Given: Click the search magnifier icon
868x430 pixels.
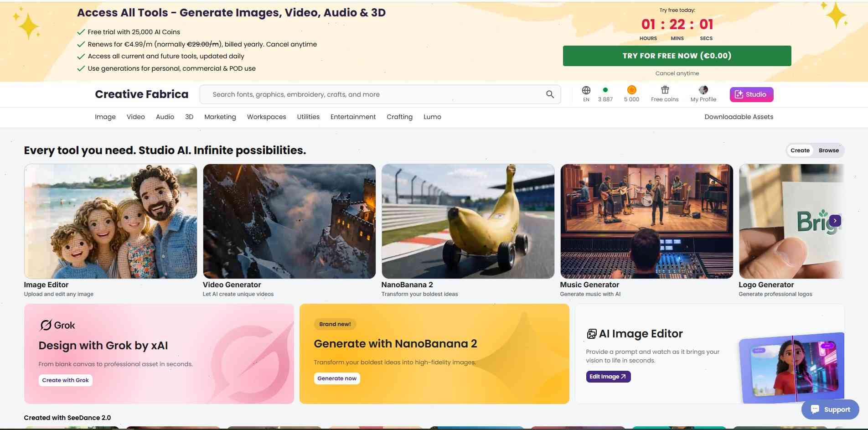Looking at the screenshot, I should click(550, 94).
